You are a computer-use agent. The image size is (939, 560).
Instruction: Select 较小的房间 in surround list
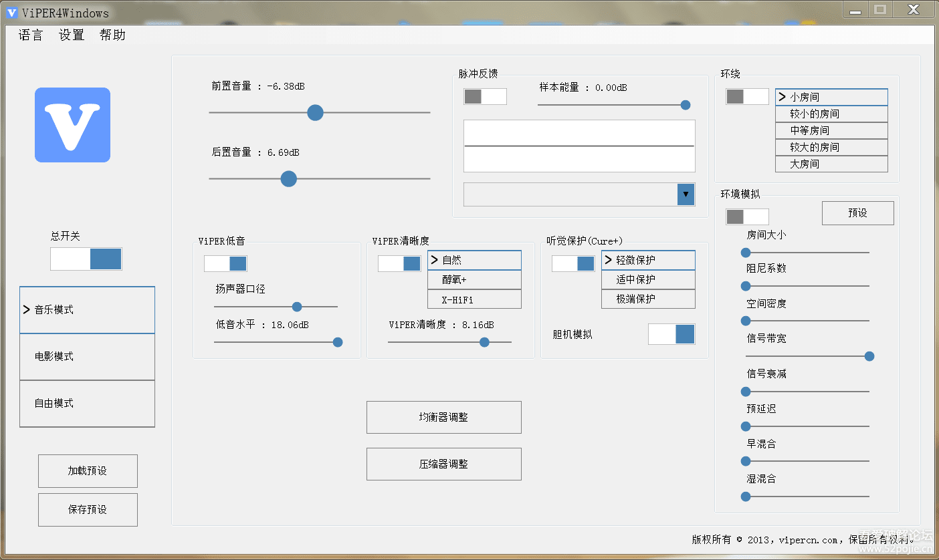coord(831,114)
